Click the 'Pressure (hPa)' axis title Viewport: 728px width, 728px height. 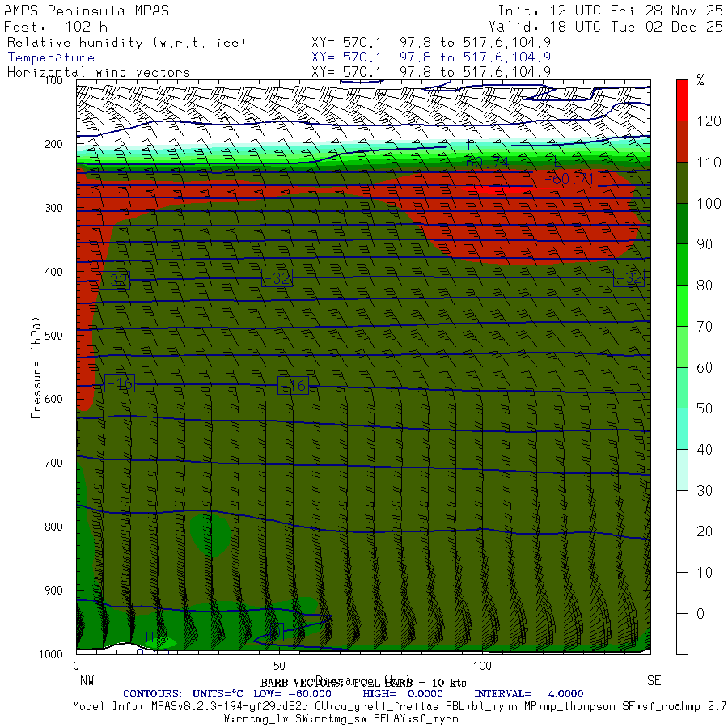click(36, 367)
